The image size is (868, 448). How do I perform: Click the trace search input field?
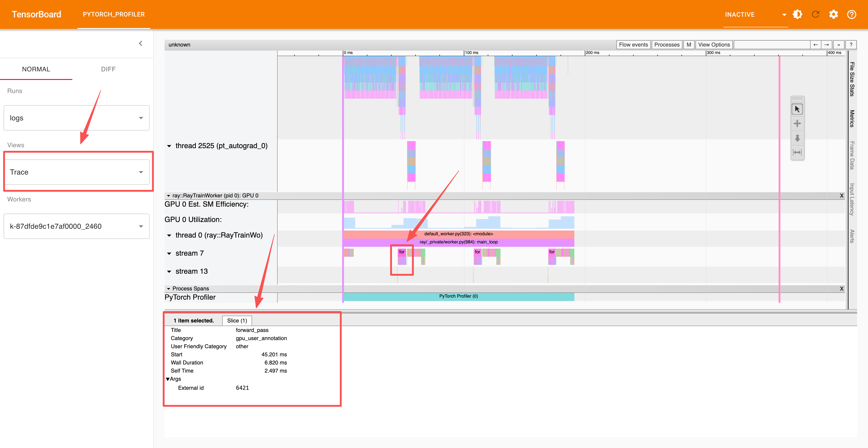772,45
